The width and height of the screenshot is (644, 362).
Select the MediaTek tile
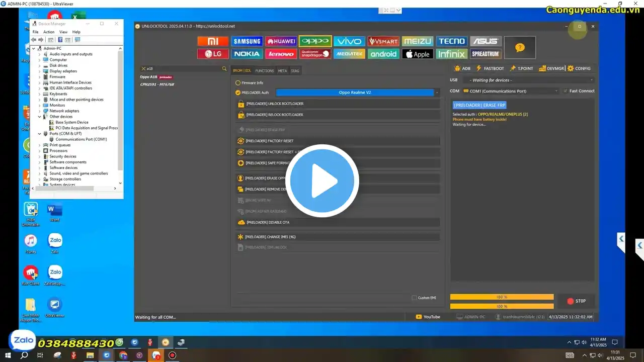pyautogui.click(x=349, y=54)
